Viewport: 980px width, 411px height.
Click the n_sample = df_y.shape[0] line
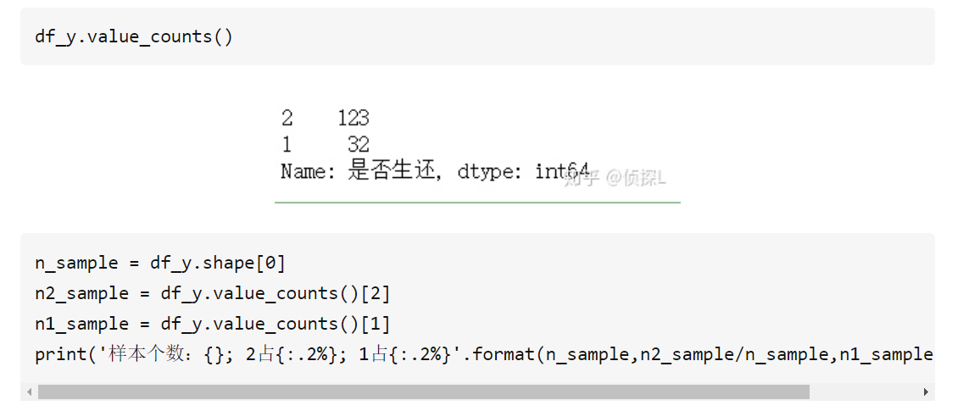(x=160, y=263)
